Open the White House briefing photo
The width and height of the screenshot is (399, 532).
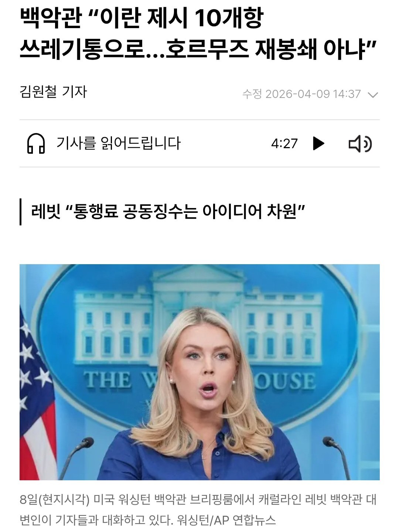pyautogui.click(x=199, y=372)
